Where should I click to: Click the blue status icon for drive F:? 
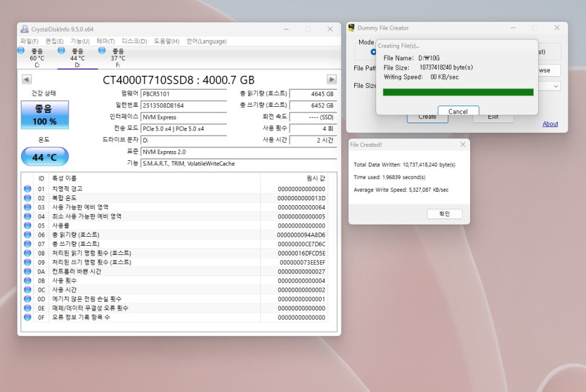tap(102, 50)
